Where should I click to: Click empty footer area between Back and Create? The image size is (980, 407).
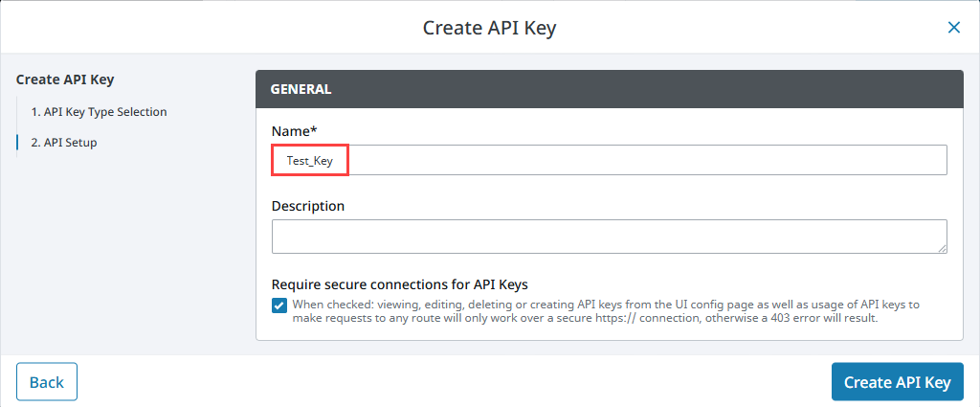coord(450,382)
